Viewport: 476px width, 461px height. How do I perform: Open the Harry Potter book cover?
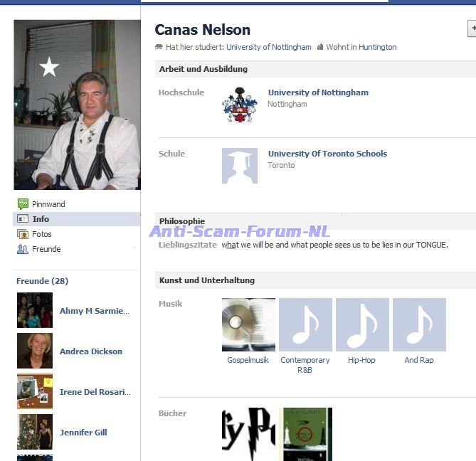pyautogui.click(x=248, y=434)
